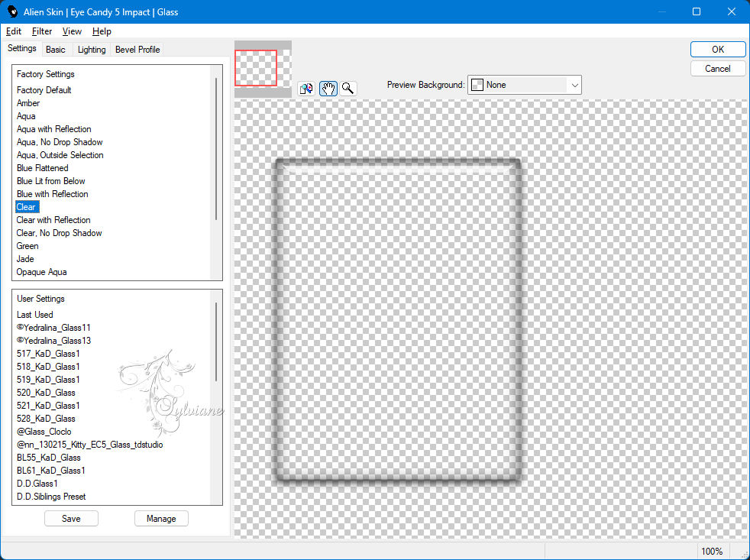Screen dimensions: 750x560
Task: Select the Last Used user setting
Action: 34,315
